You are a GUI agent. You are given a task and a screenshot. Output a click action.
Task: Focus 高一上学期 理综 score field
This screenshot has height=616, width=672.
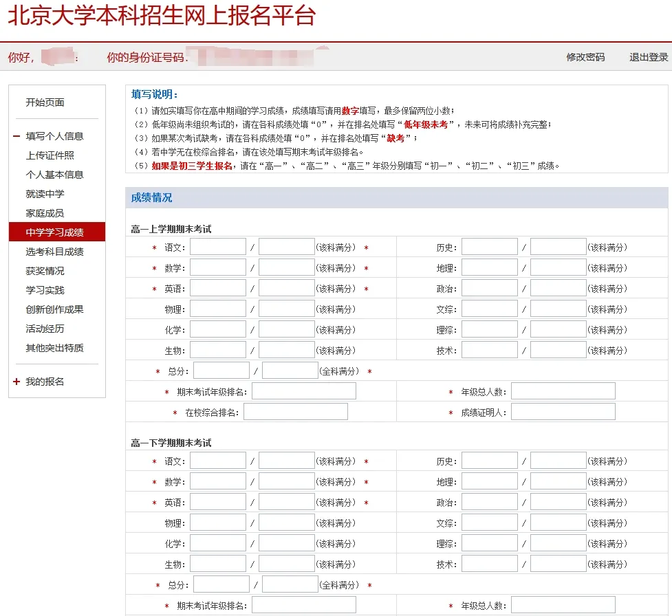click(490, 329)
